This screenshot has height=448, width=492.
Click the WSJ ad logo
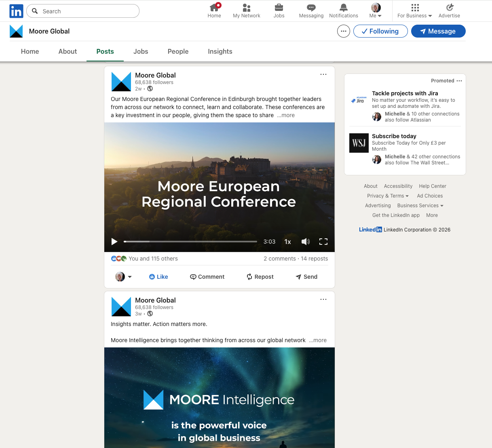pyautogui.click(x=359, y=143)
